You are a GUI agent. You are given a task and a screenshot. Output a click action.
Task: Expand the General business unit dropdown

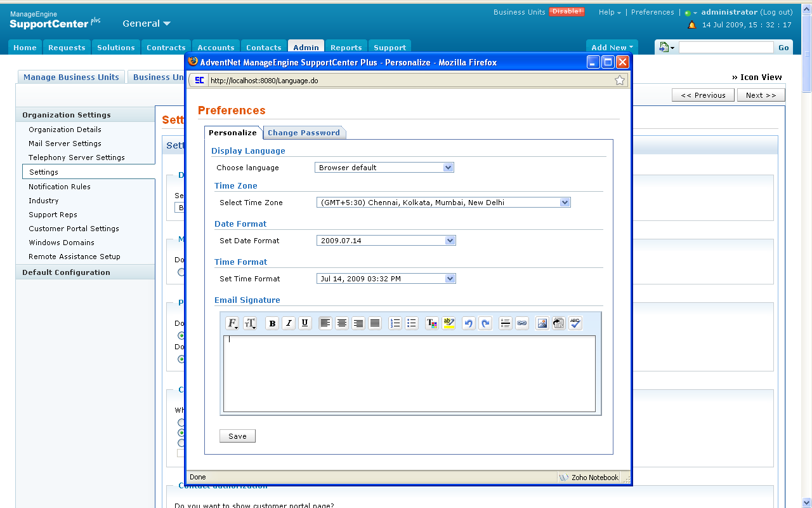click(x=147, y=23)
